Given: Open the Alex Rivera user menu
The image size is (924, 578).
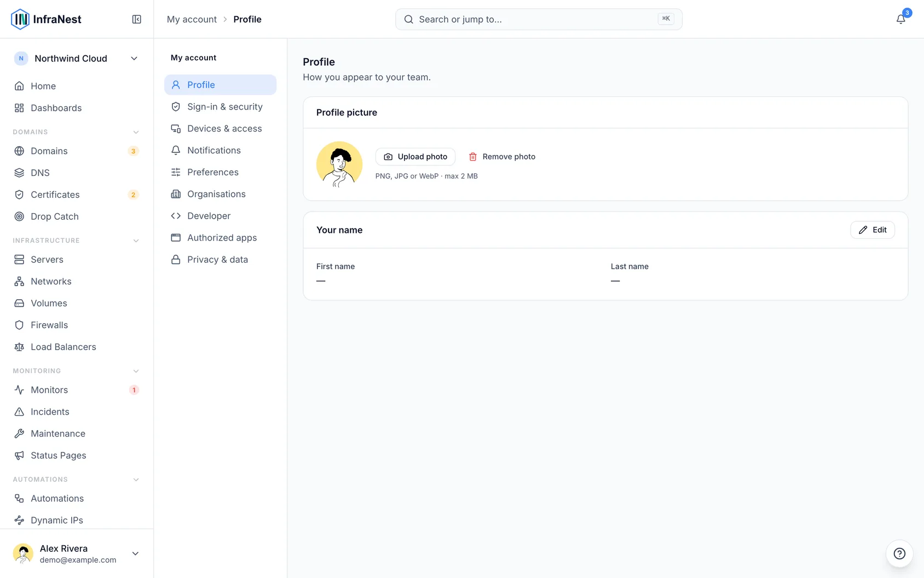Looking at the screenshot, I should tap(77, 553).
